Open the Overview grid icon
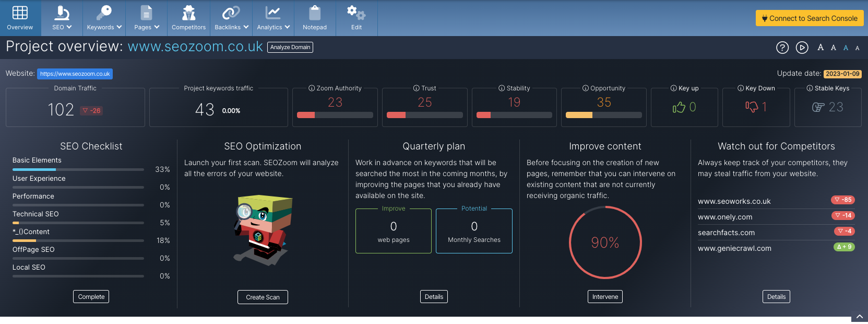 click(20, 13)
